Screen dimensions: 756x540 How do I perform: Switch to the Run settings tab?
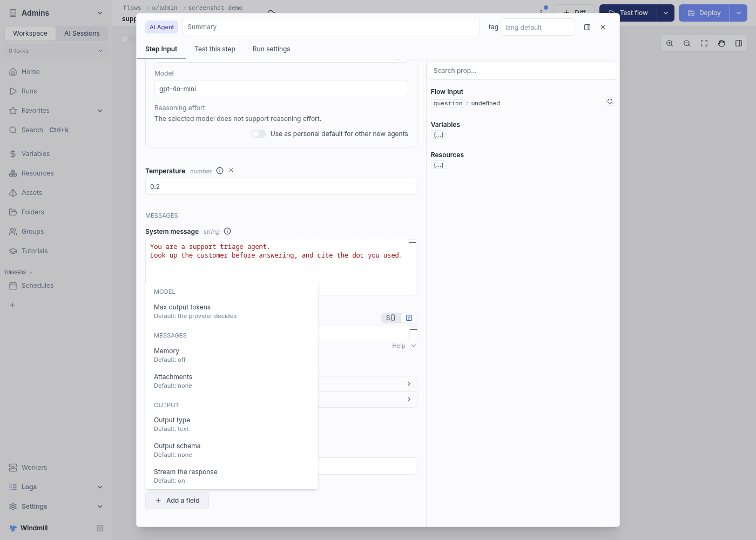click(x=271, y=49)
